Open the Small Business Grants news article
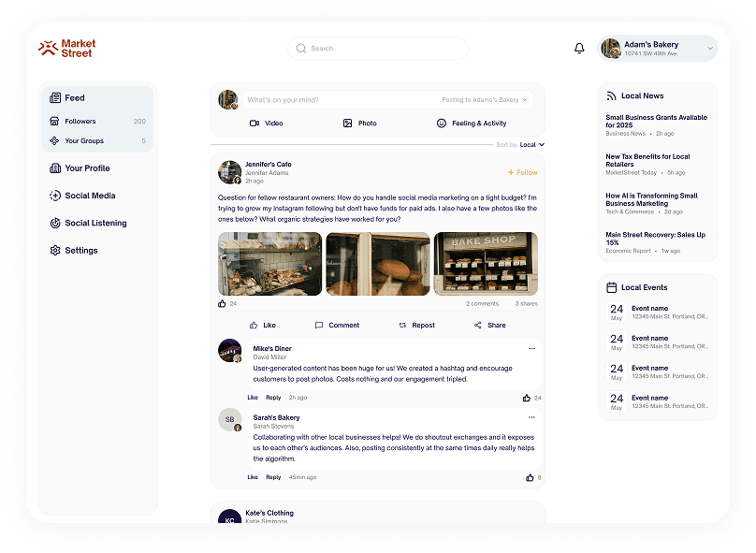This screenshot has height=553, width=756. (x=657, y=122)
